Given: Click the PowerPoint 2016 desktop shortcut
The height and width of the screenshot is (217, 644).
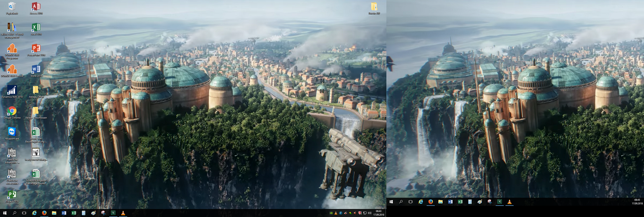Looking at the screenshot, I should coord(36,48).
